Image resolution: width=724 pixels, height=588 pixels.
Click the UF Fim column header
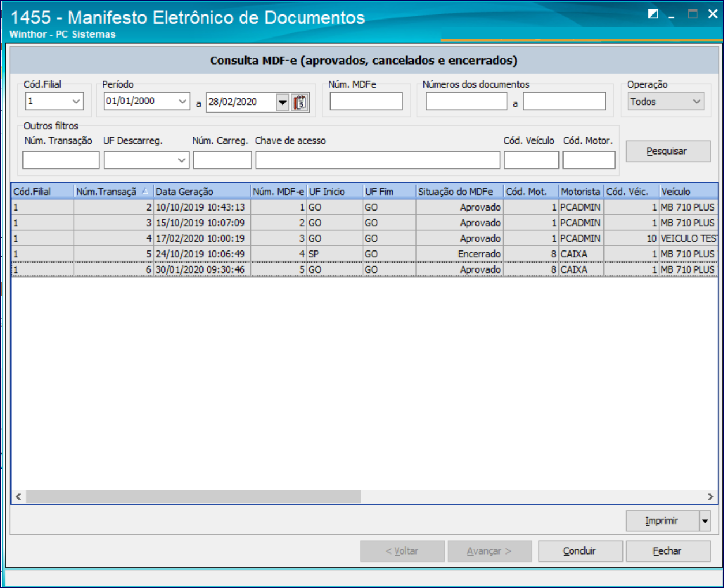click(389, 192)
